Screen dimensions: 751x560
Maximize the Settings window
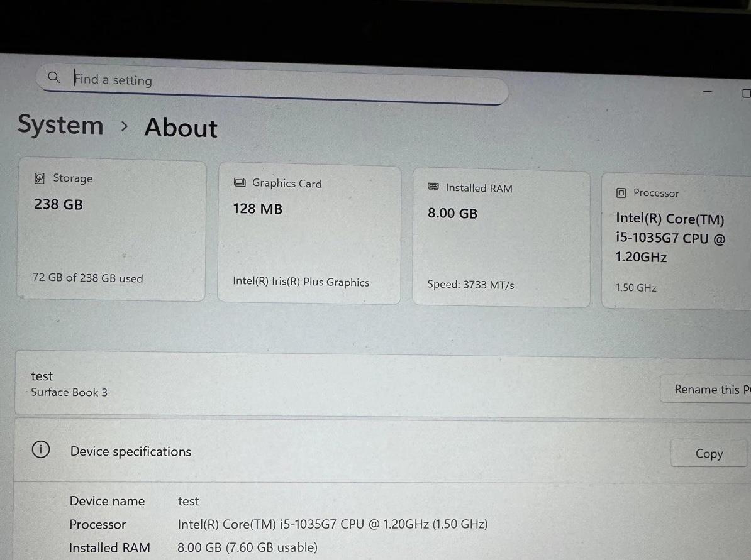tap(746, 93)
